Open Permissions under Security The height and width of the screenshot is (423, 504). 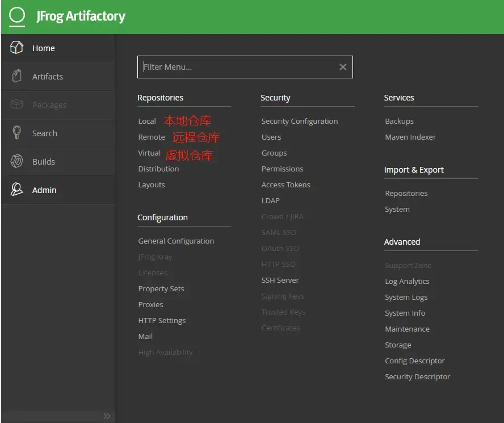pos(282,169)
